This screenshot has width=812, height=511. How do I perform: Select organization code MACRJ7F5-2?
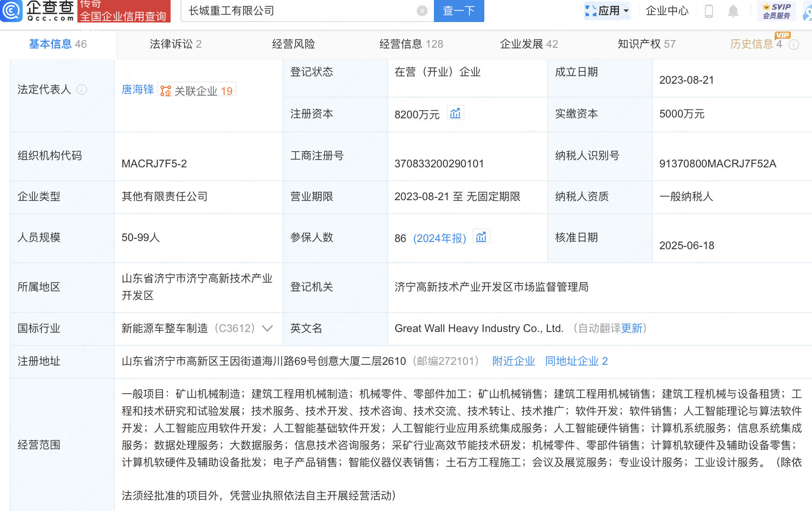[154, 164]
